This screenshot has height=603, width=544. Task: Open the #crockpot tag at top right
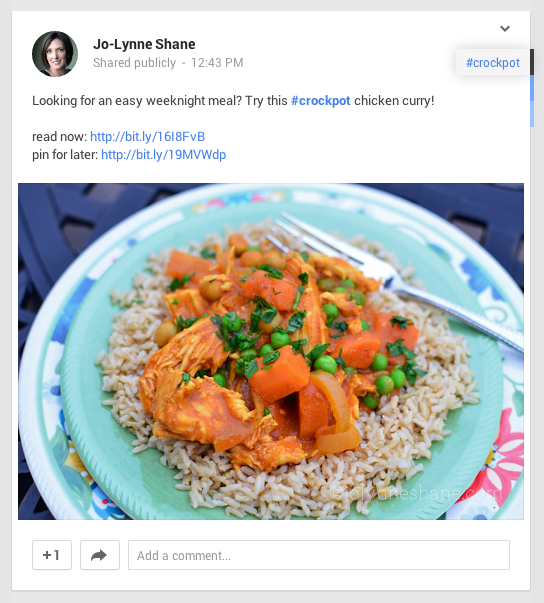pyautogui.click(x=492, y=62)
